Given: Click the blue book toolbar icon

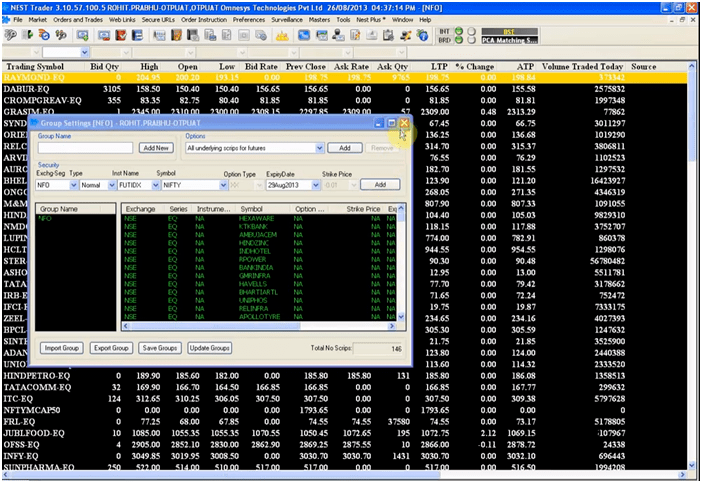Looking at the screenshot, I should pyautogui.click(x=137, y=35).
